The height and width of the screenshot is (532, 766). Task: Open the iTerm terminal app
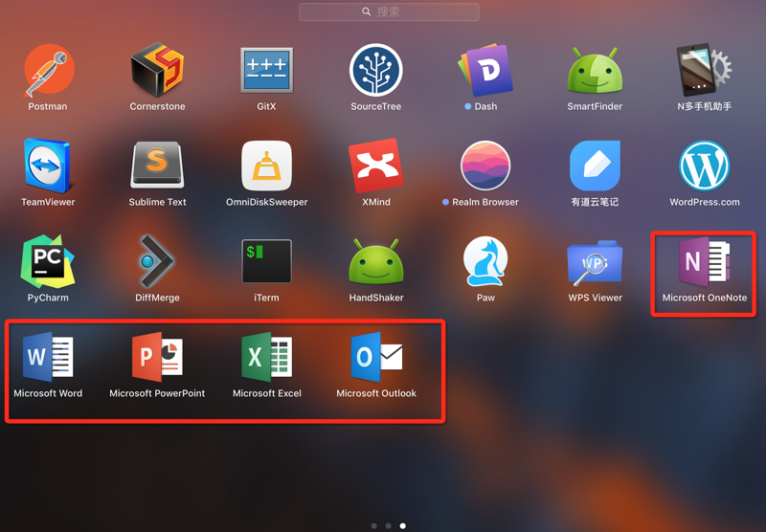267,261
